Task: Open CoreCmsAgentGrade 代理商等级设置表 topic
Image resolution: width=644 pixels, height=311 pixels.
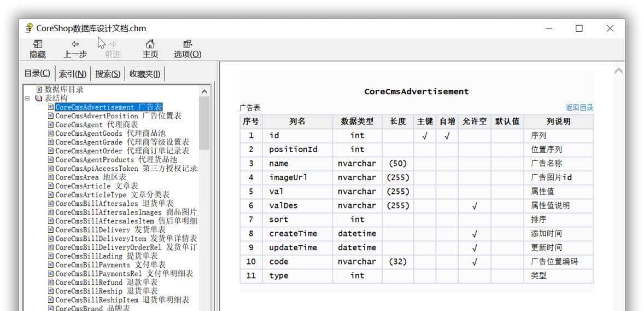Action: [x=122, y=142]
